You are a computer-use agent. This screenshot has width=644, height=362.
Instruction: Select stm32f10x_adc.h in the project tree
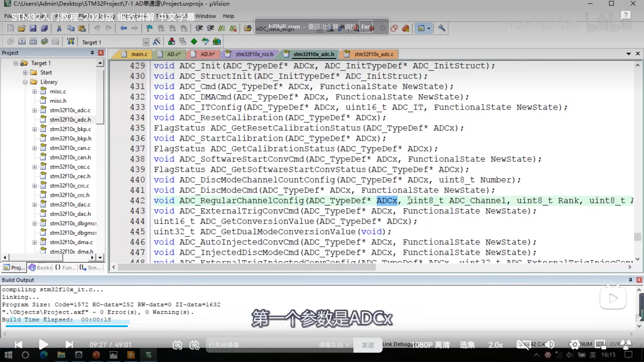pyautogui.click(x=70, y=120)
